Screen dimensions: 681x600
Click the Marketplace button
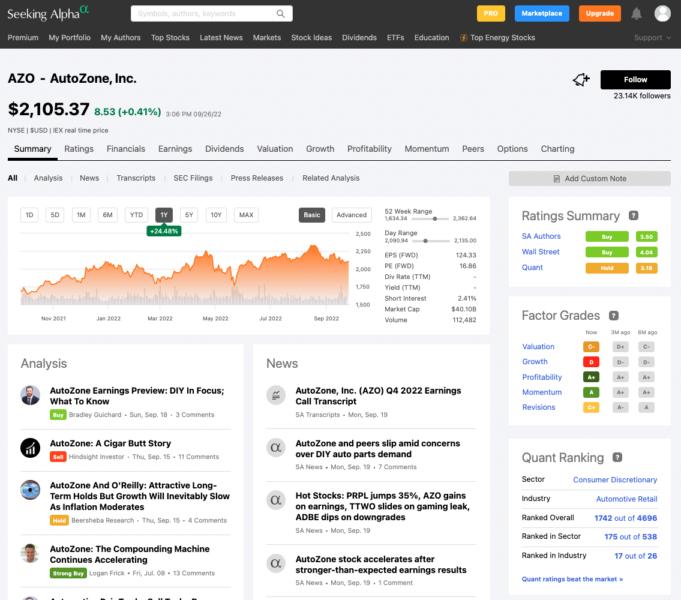click(542, 13)
